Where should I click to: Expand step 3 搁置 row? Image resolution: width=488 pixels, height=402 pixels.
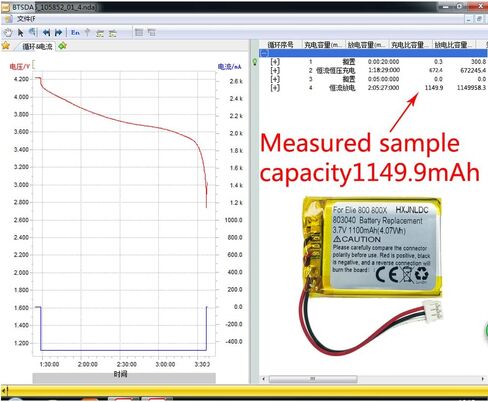coord(275,79)
